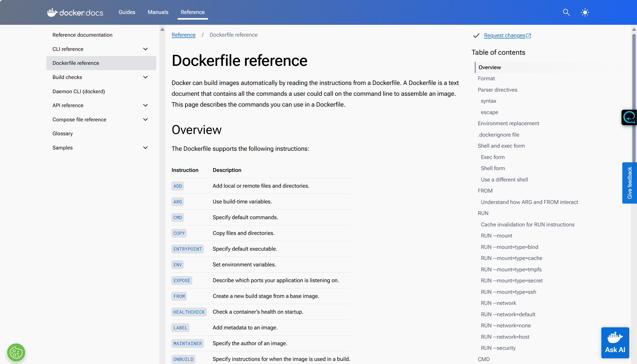Viewport: 637px width, 364px height.
Task: Select Overview in the Table of contents
Action: point(490,67)
